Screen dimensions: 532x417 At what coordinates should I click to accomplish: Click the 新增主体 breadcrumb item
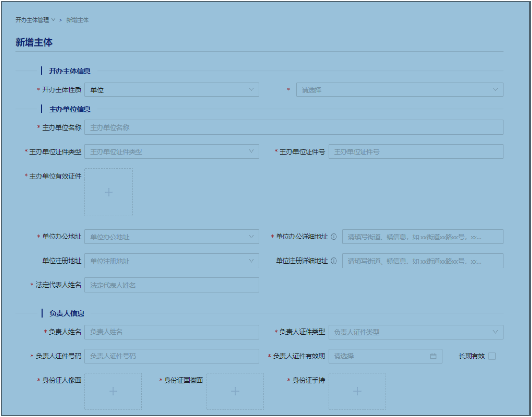tap(77, 20)
